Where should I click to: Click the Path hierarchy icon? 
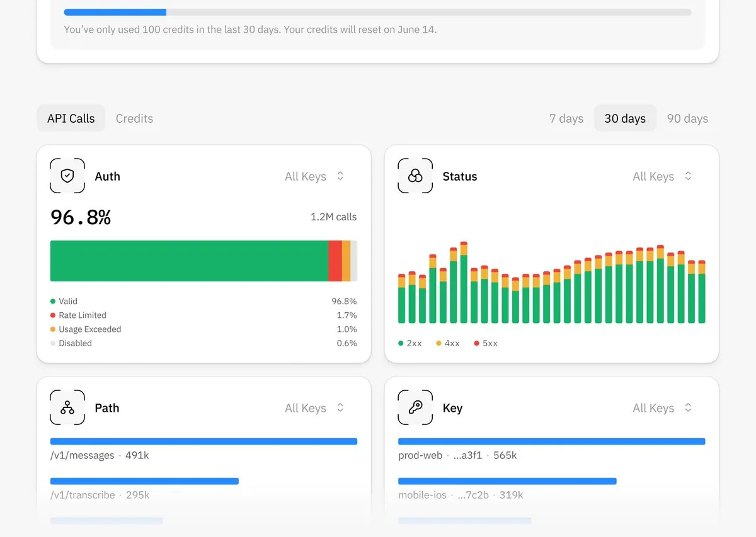tap(67, 408)
